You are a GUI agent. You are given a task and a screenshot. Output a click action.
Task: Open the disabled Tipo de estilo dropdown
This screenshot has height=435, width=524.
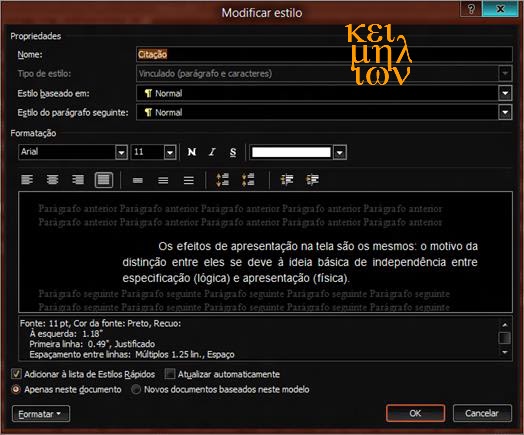click(x=505, y=73)
